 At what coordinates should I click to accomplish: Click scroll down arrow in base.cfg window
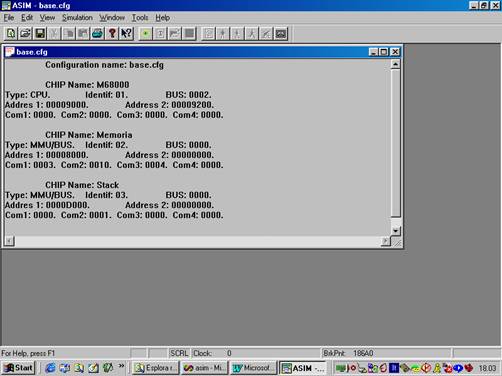[x=395, y=230]
